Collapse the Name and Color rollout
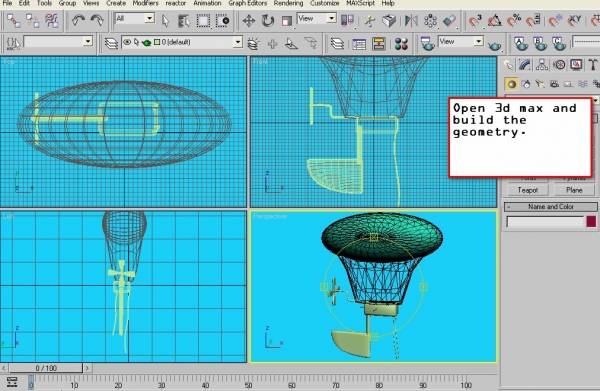 point(550,207)
